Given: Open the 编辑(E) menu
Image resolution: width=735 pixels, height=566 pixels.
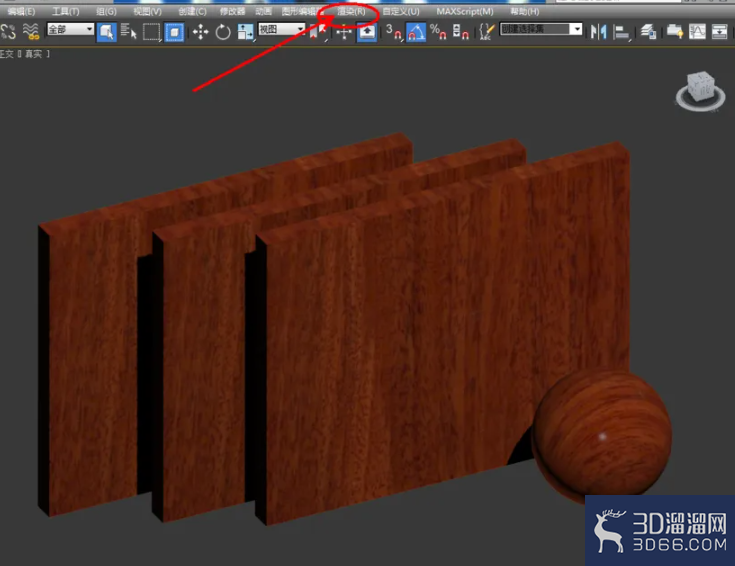Looking at the screenshot, I should (x=22, y=11).
